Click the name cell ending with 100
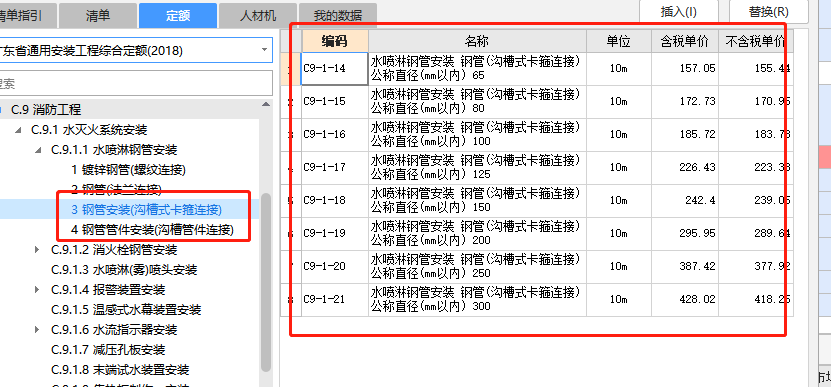 (477, 134)
